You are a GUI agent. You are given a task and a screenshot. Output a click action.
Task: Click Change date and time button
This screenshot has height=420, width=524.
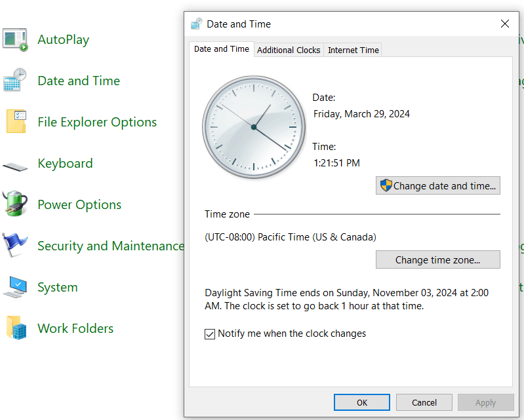(x=438, y=185)
